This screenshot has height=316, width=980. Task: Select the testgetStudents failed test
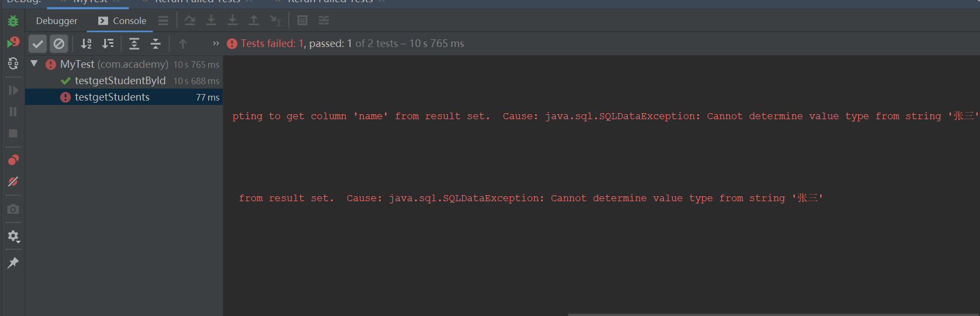pos(112,97)
